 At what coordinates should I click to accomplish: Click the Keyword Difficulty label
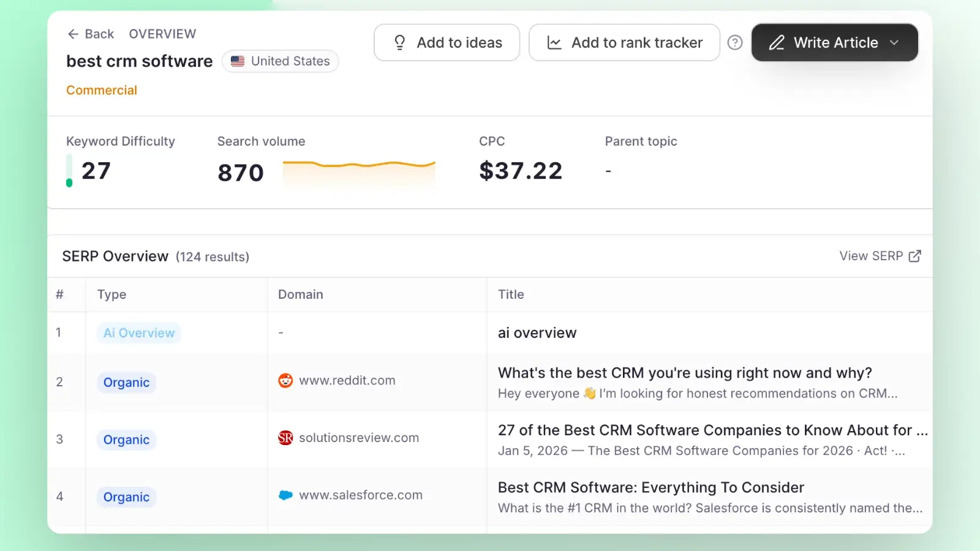(121, 141)
